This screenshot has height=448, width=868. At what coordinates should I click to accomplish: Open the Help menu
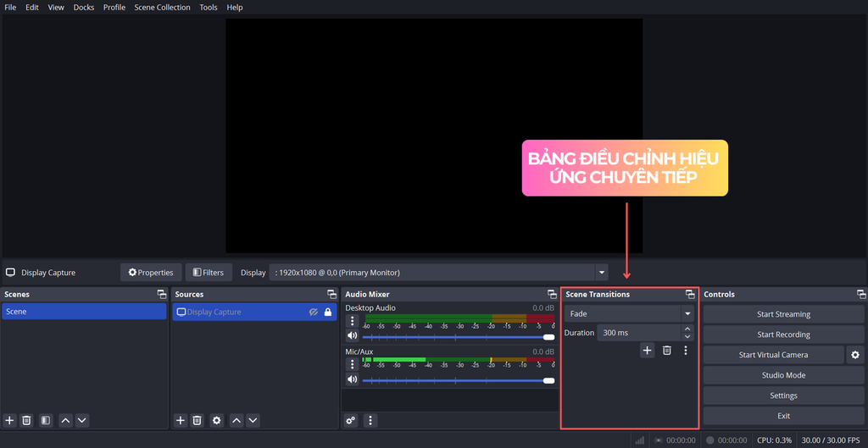235,7
